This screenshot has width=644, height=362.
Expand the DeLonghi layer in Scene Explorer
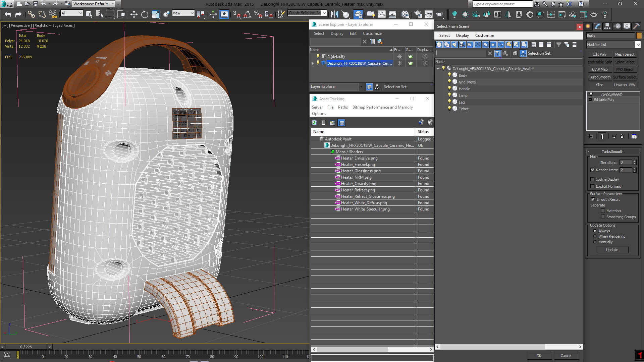click(x=312, y=63)
